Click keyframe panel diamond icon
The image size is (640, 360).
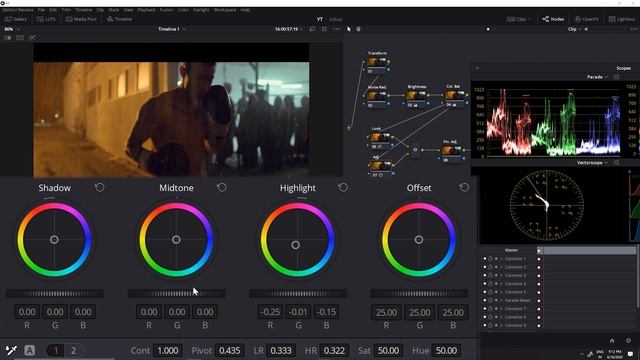coord(628,340)
